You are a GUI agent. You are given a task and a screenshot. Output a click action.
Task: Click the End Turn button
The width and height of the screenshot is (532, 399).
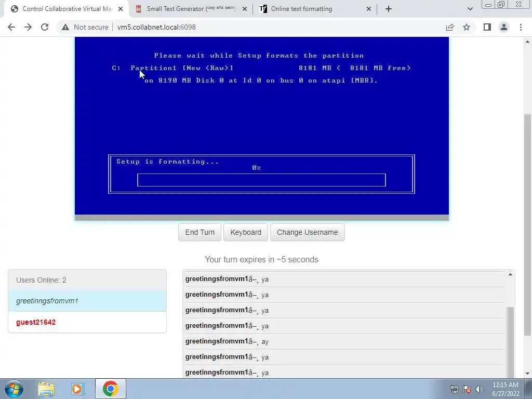pos(200,232)
